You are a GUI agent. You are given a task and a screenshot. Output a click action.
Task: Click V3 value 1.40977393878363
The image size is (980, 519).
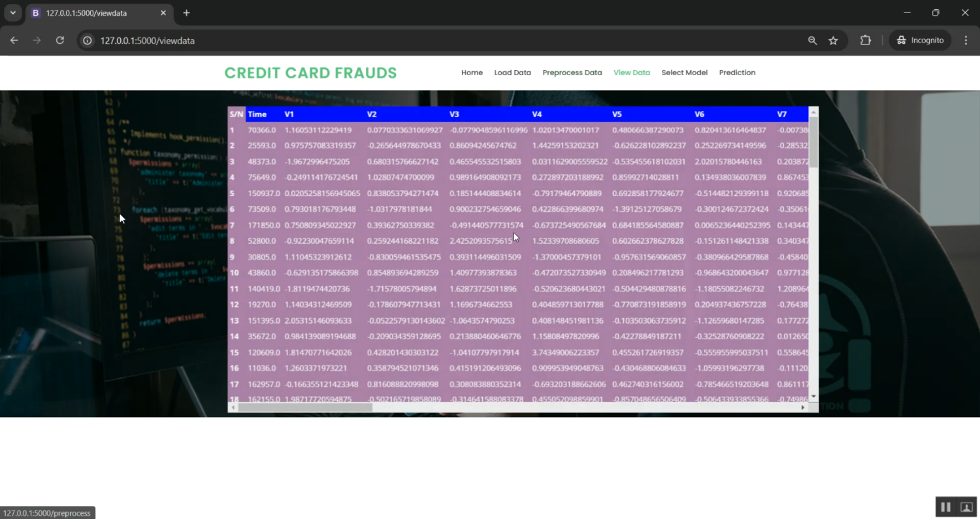coord(483,273)
